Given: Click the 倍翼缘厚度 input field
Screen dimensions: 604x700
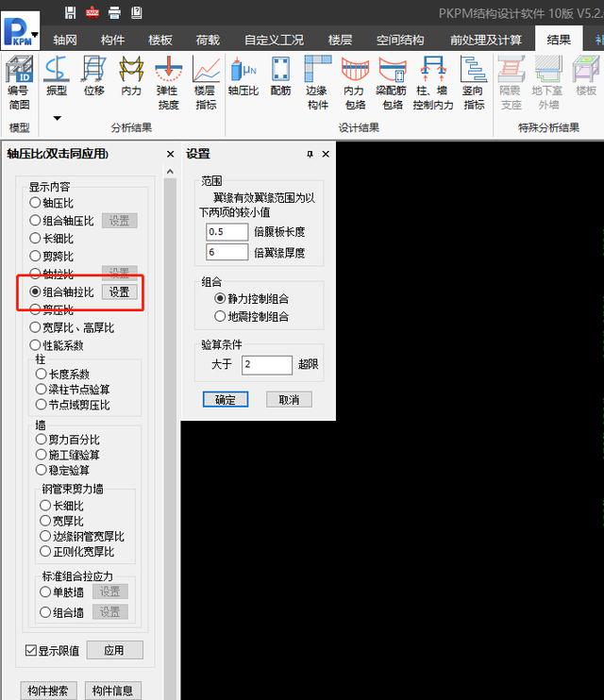Looking at the screenshot, I should [226, 252].
